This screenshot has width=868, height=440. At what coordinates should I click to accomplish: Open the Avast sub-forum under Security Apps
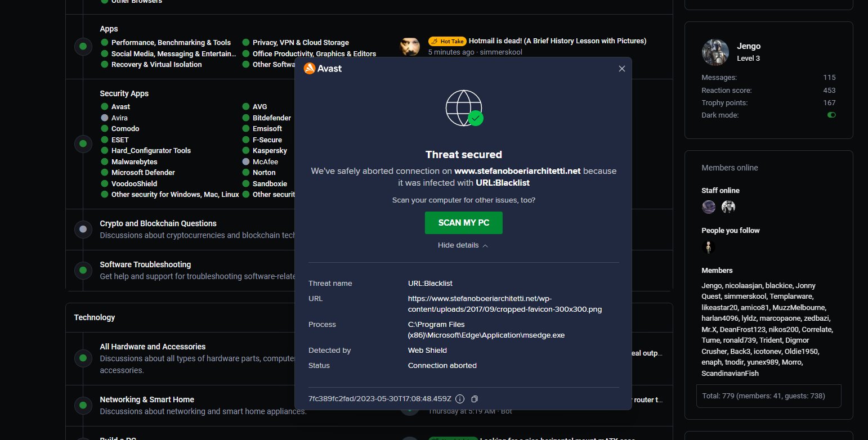pos(120,107)
